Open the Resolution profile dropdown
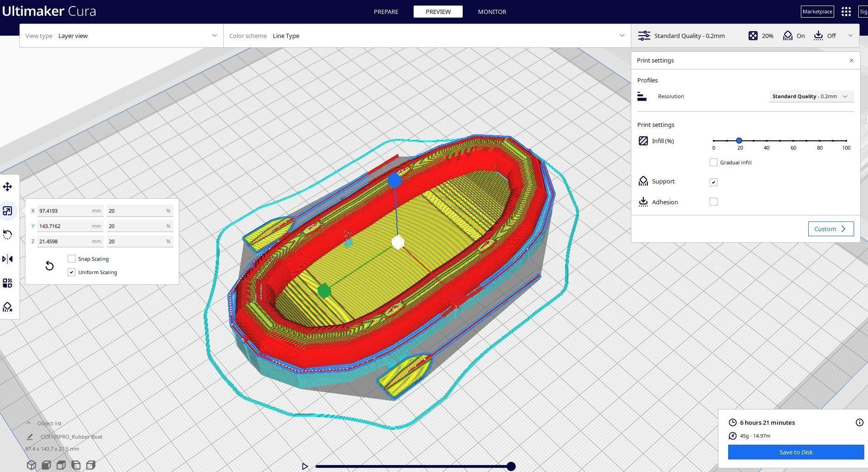The width and height of the screenshot is (868, 472). (x=811, y=96)
